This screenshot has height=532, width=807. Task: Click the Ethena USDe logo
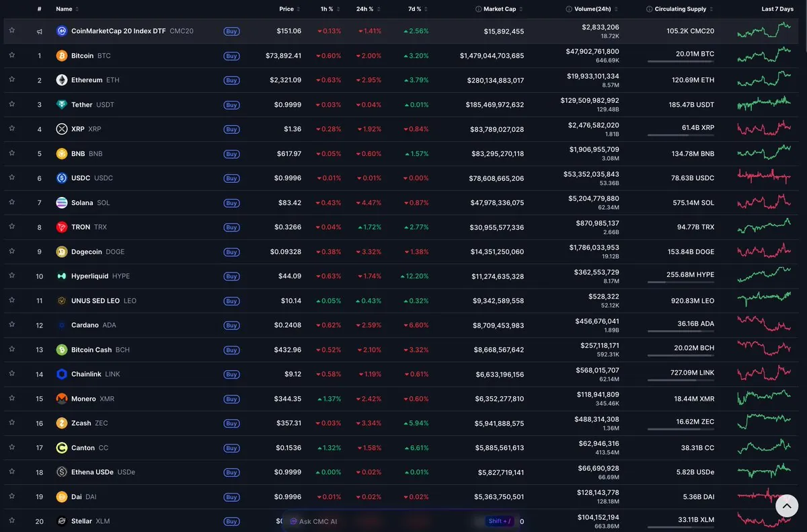(x=62, y=472)
